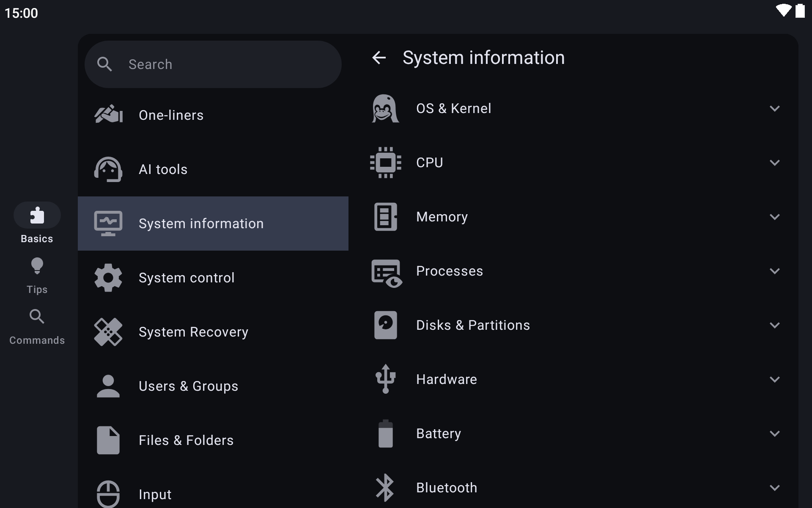This screenshot has width=812, height=508.
Task: Click the CPU label text
Action: 430,163
